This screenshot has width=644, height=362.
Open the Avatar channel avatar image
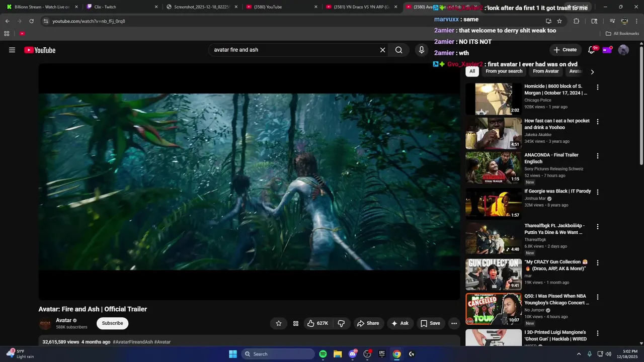(45, 324)
